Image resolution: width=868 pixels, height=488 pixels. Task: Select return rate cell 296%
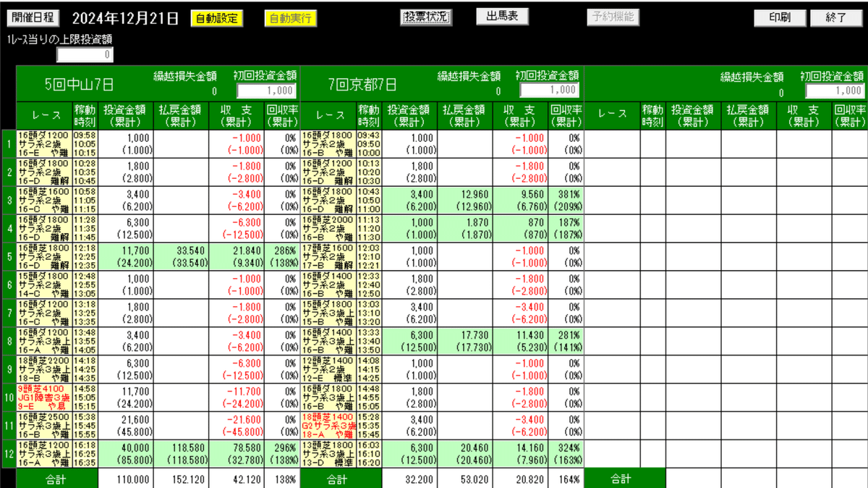[x=282, y=454]
